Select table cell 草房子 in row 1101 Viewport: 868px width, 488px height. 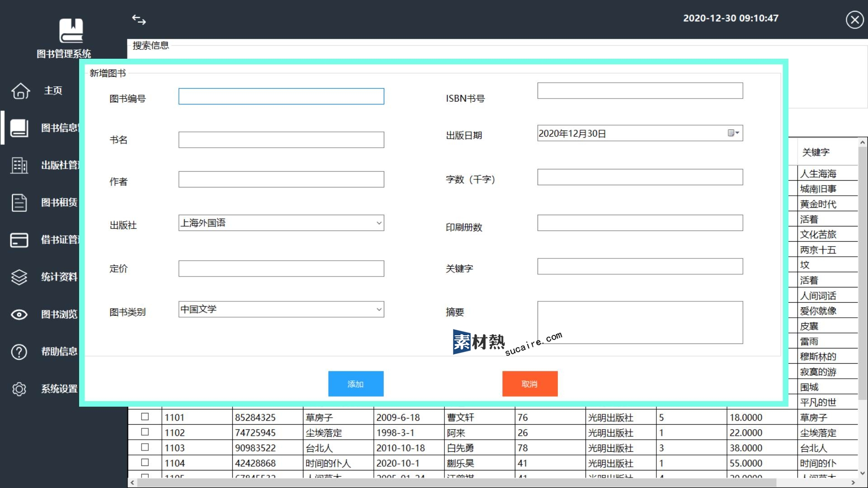[x=338, y=418]
